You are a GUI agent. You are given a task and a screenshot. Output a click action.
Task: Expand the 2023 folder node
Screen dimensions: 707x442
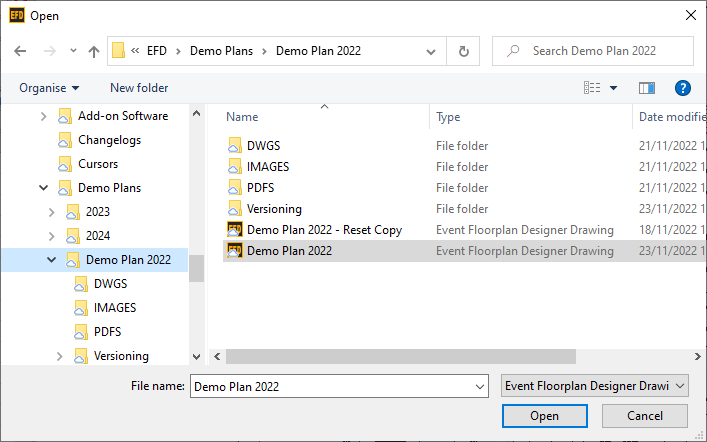click(x=51, y=212)
